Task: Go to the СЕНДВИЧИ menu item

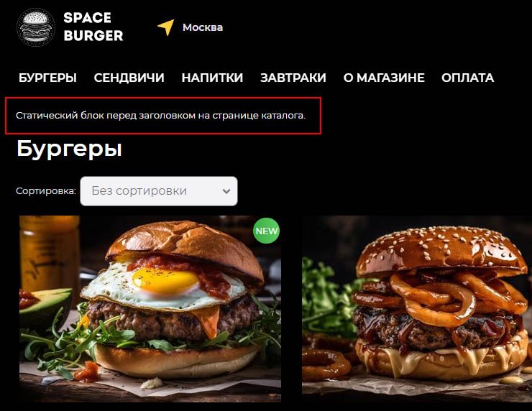Action: [129, 78]
